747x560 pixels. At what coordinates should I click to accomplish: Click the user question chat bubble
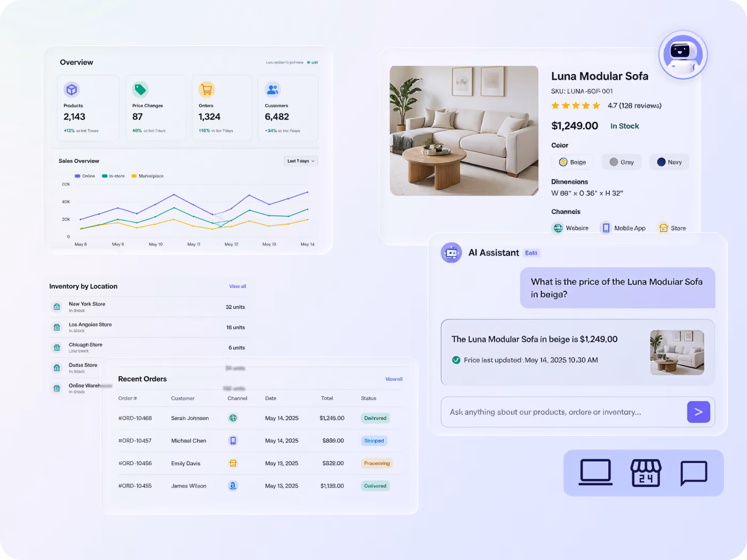[x=618, y=288]
